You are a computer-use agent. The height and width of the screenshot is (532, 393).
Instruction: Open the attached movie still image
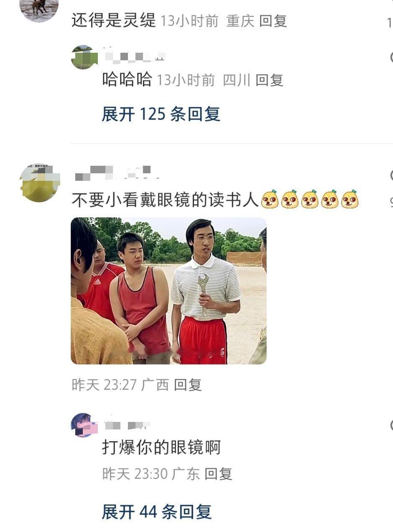168,290
